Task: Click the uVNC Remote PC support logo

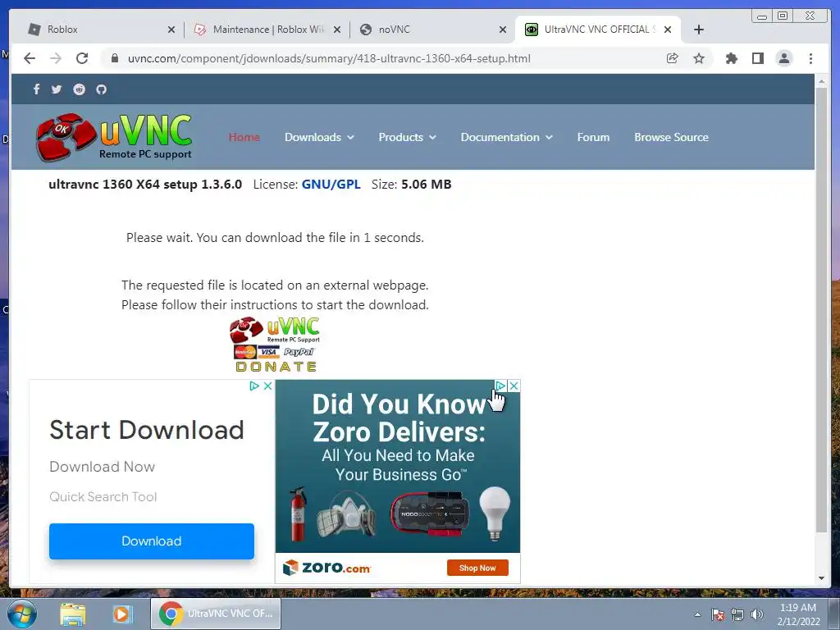Action: pos(114,137)
